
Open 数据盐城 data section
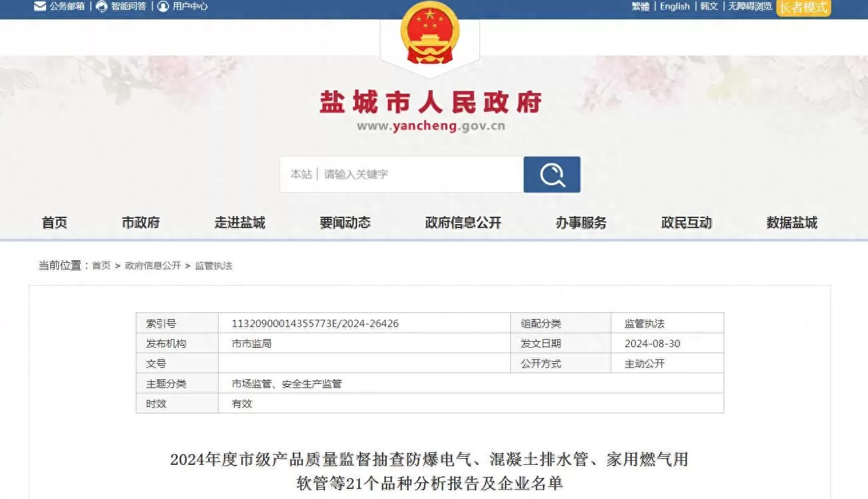tap(792, 223)
